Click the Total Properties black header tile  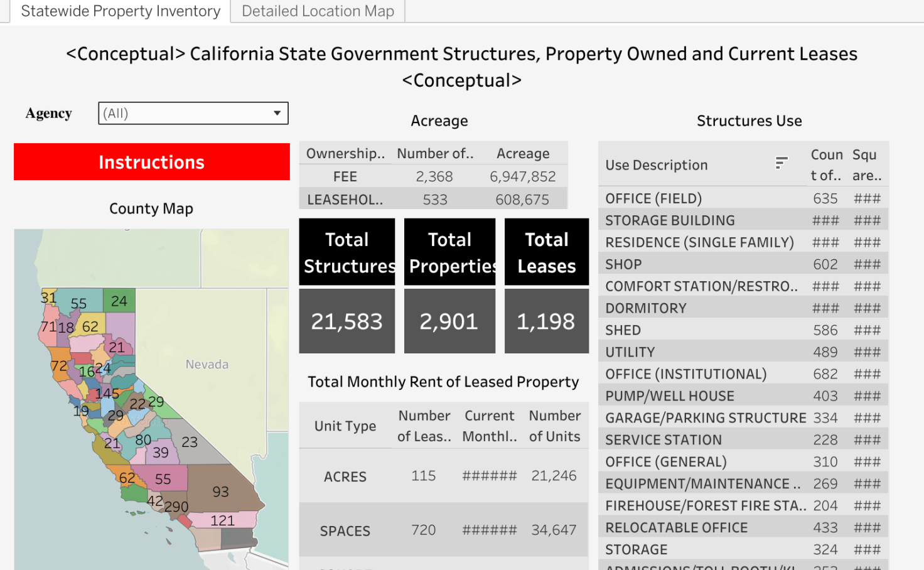click(x=449, y=252)
